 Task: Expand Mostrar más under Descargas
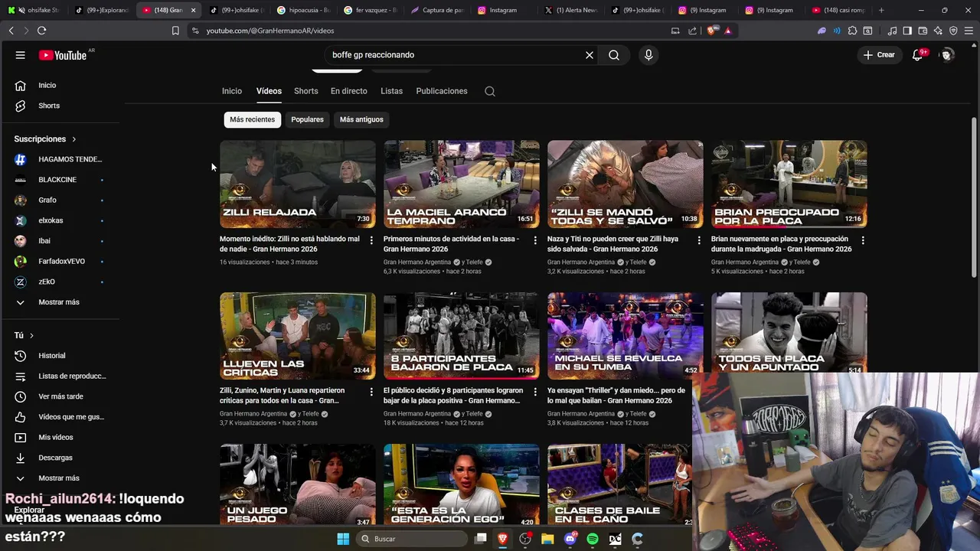pos(59,478)
